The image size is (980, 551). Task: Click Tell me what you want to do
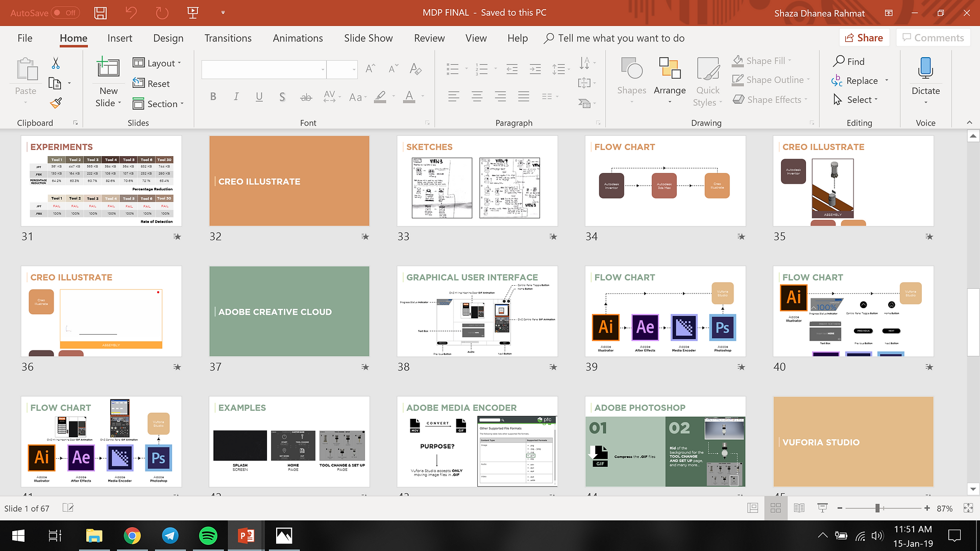pos(615,38)
